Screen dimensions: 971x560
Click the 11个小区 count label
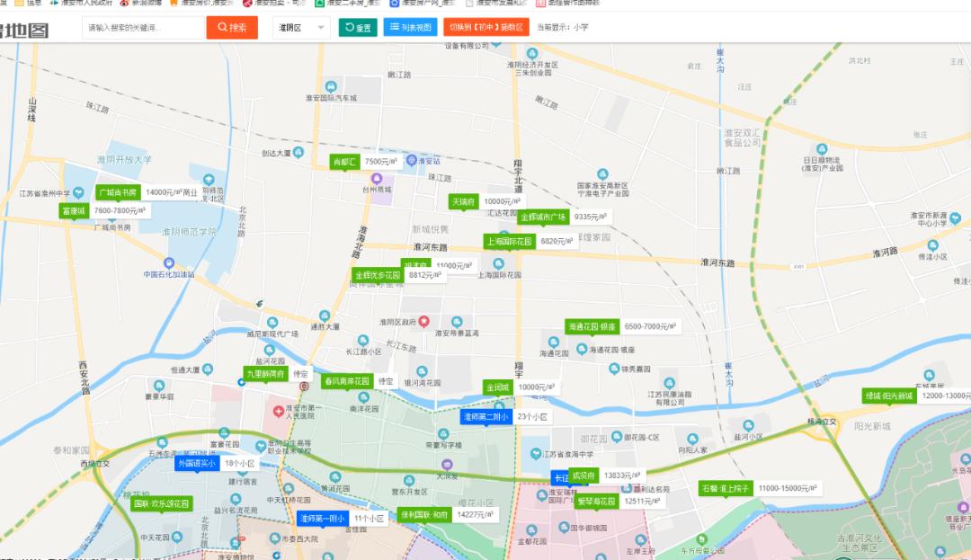coord(370,518)
